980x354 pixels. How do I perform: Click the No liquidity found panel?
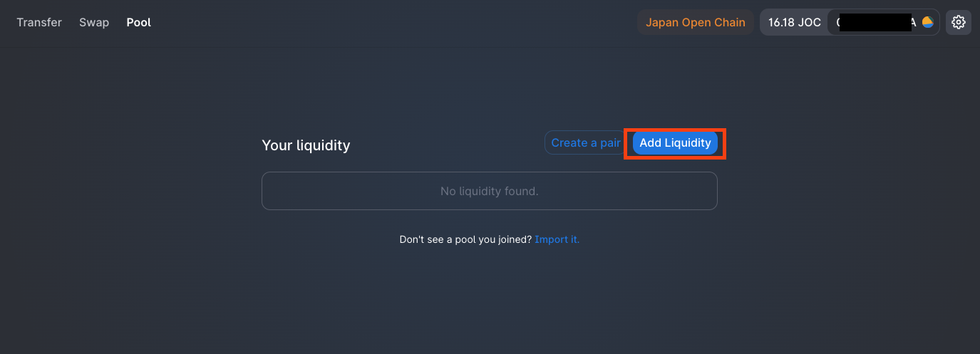point(490,191)
